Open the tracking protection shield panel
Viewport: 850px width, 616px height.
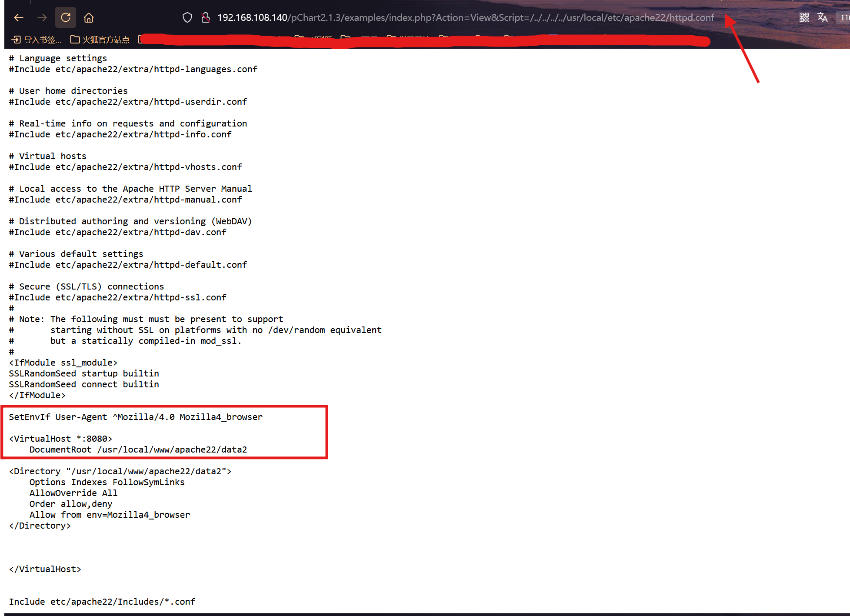click(187, 18)
